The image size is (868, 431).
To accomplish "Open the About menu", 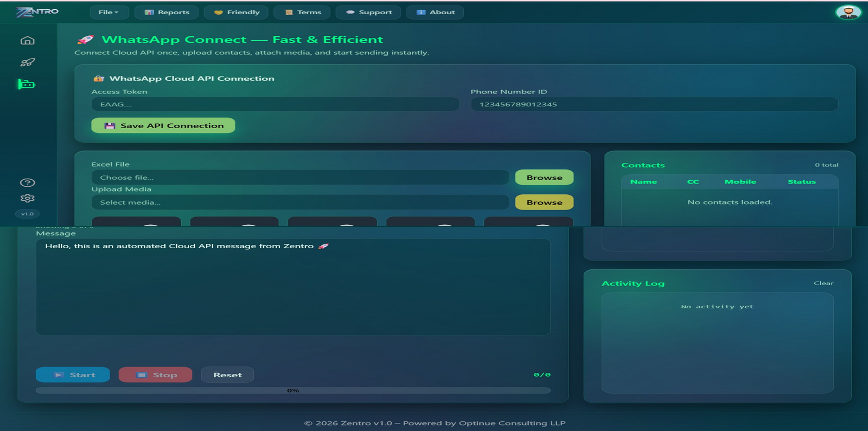I will [435, 12].
